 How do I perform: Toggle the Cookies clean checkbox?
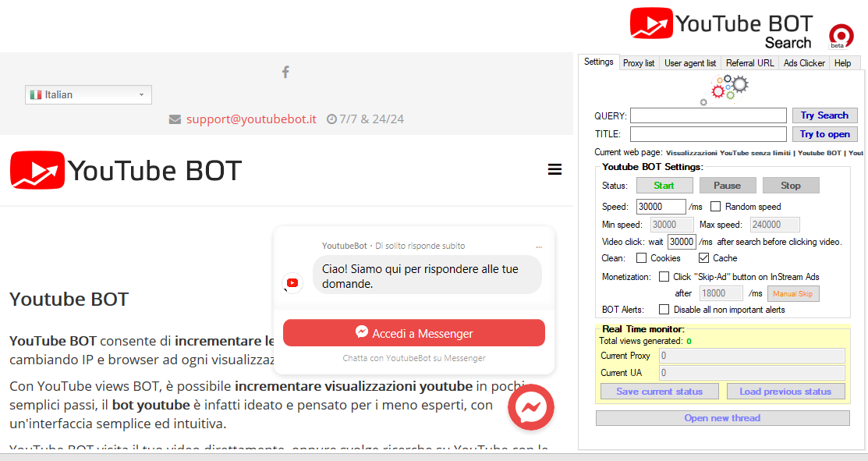[x=642, y=258]
